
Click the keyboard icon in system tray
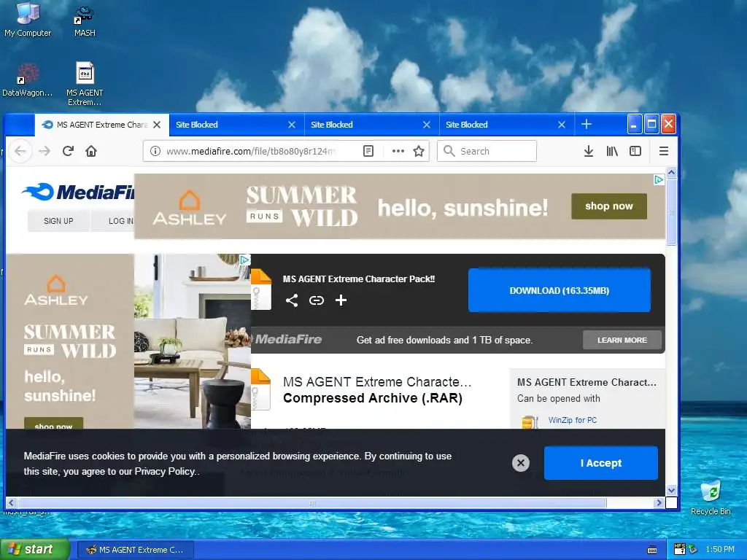(652, 550)
